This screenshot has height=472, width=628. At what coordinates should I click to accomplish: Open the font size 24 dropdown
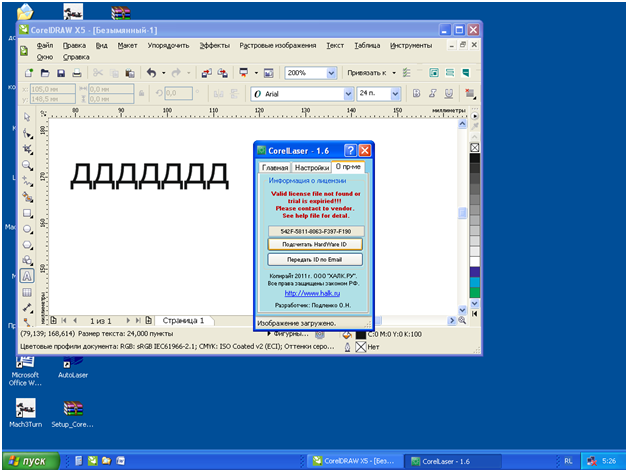point(397,93)
